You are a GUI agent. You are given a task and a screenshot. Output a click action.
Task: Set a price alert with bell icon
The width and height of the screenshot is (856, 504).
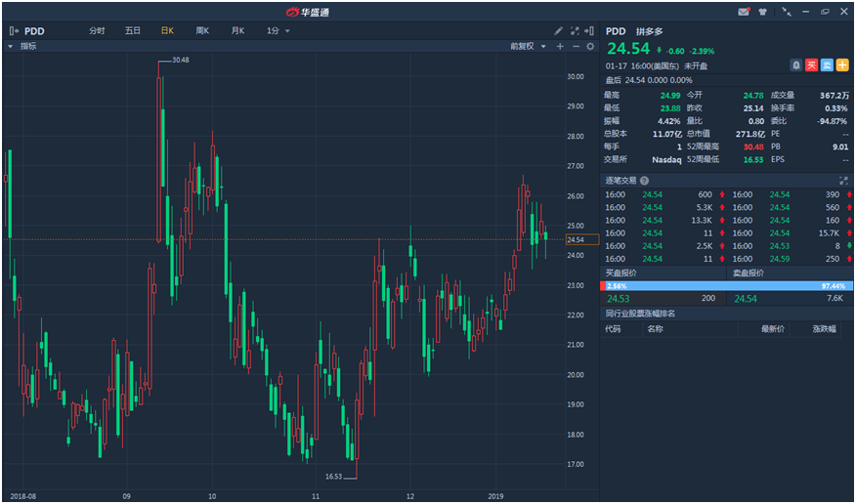click(796, 64)
